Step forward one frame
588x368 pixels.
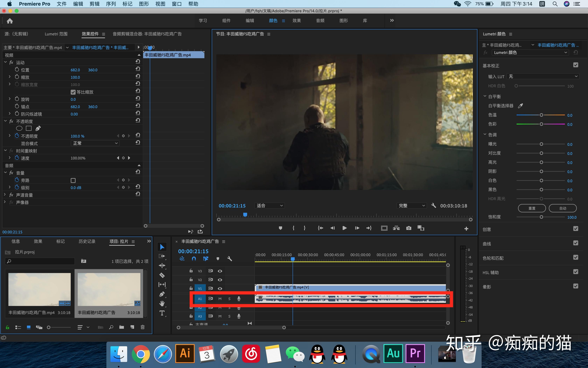[x=357, y=228]
